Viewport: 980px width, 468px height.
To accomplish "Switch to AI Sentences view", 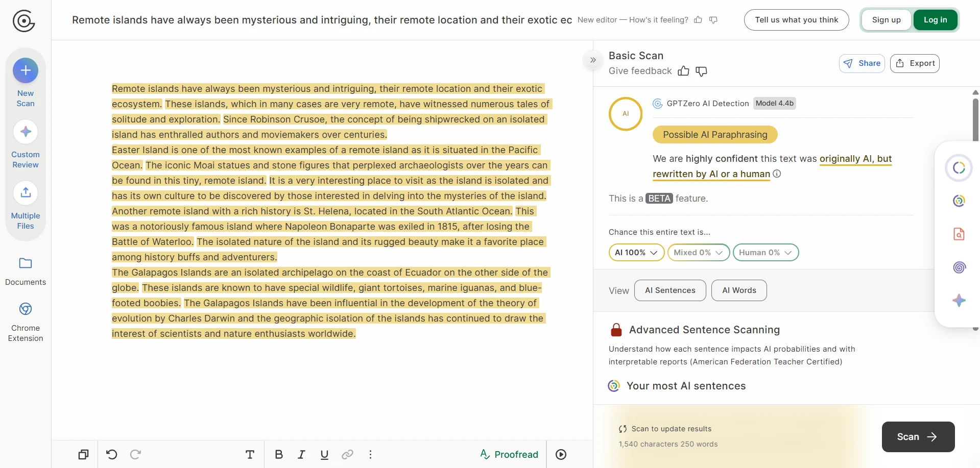I will tap(670, 290).
